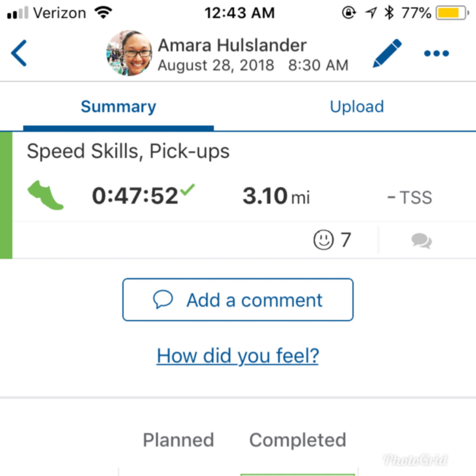
Task: Open the gray comments bubble icon
Action: tap(421, 241)
